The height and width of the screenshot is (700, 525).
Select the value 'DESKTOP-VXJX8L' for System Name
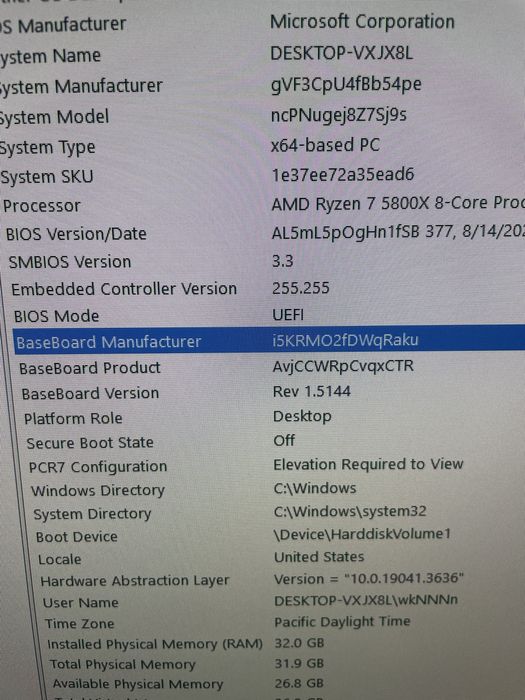coord(342,54)
